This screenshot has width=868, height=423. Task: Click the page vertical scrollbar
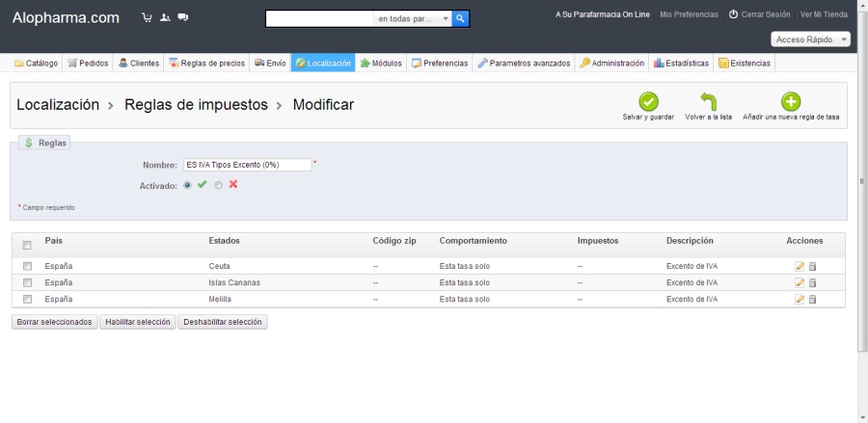click(862, 181)
